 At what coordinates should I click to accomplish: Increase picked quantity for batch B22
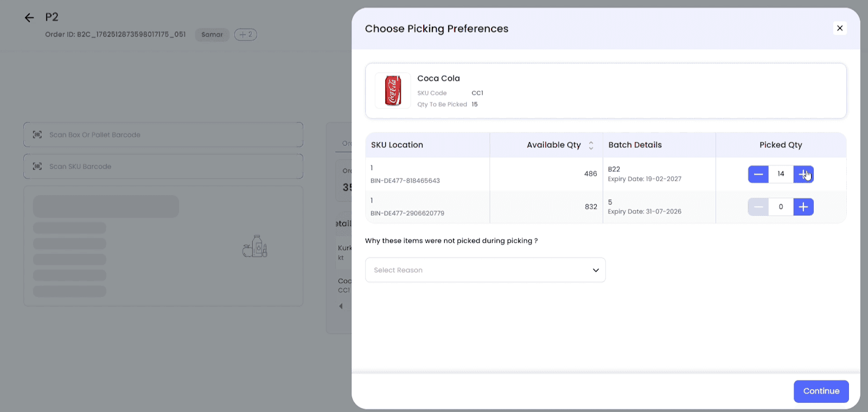pyautogui.click(x=803, y=174)
